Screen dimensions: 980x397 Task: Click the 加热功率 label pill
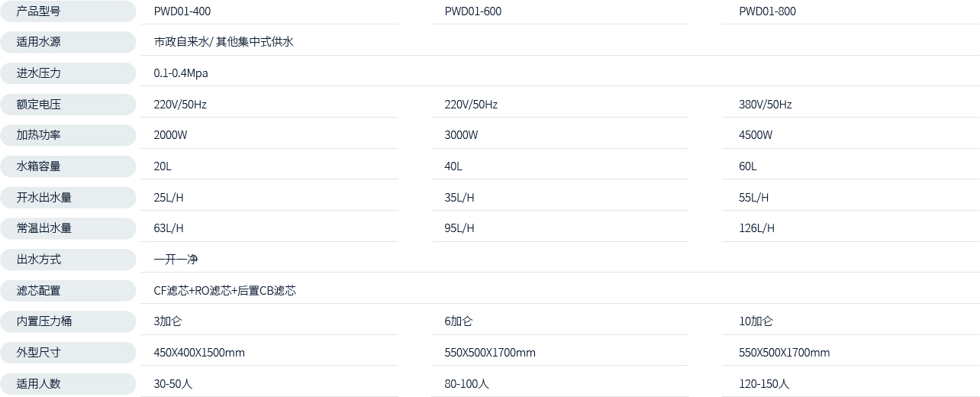coord(67,135)
